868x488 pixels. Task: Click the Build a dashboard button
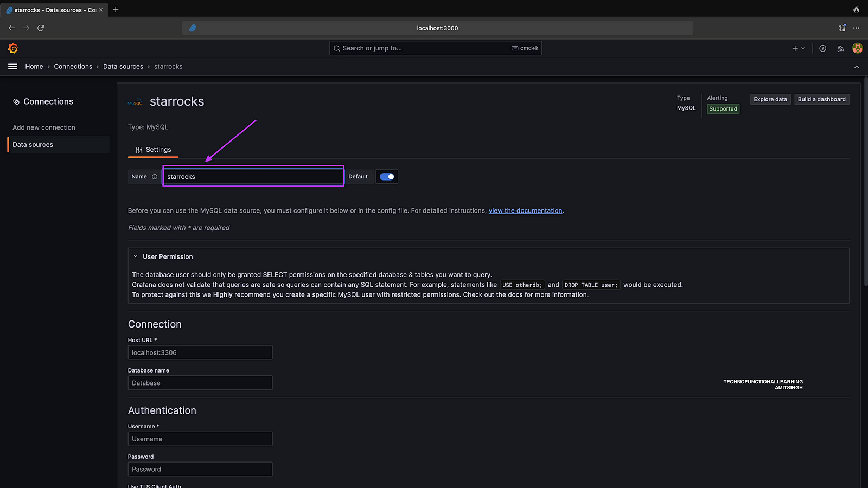point(821,99)
